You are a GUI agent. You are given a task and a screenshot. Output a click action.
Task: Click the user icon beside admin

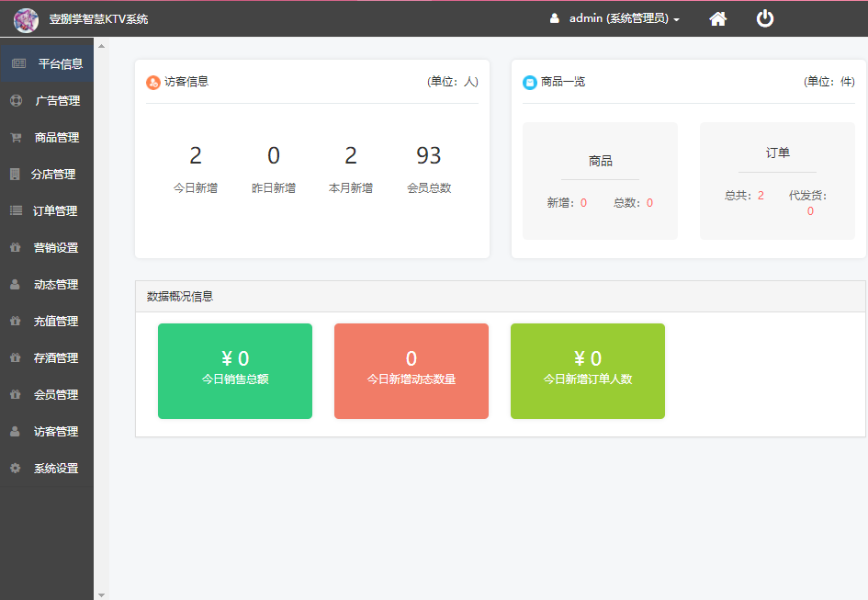(x=554, y=18)
